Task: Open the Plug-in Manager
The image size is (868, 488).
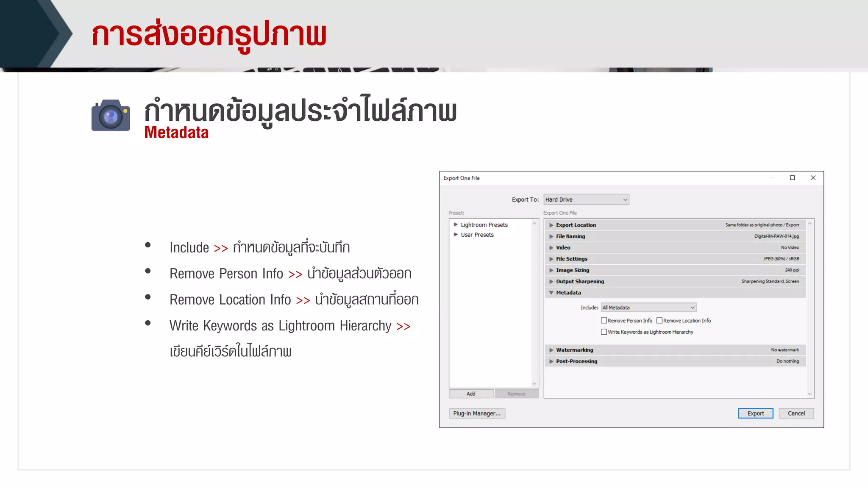Action: 477,413
